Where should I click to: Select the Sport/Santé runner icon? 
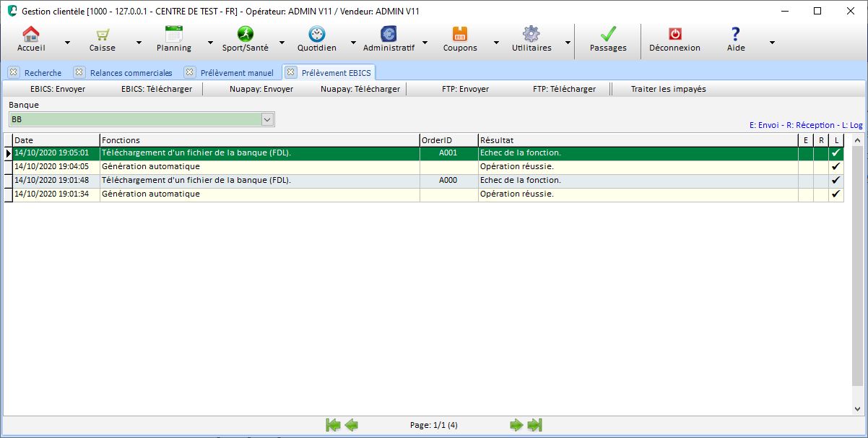[x=246, y=34]
